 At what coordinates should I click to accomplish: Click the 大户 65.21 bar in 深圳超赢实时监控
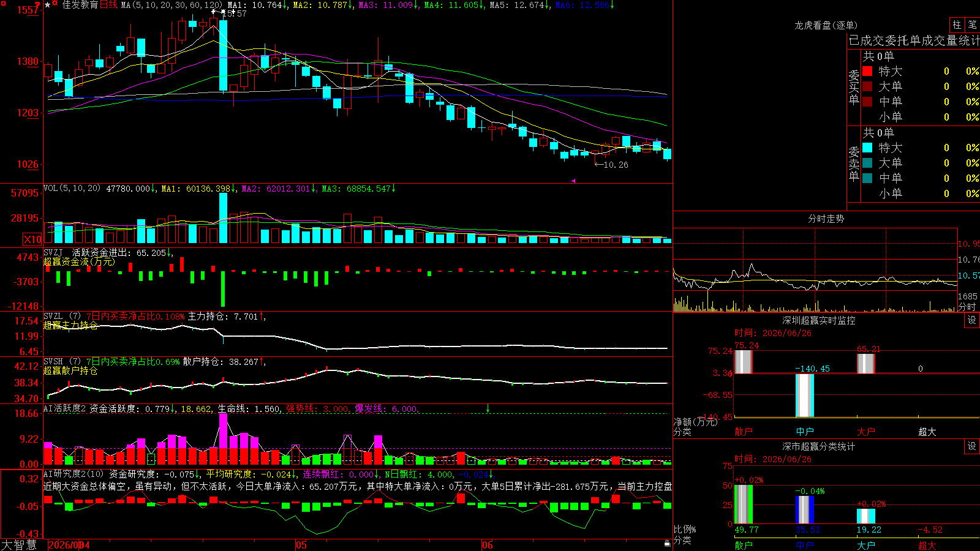pos(866,364)
